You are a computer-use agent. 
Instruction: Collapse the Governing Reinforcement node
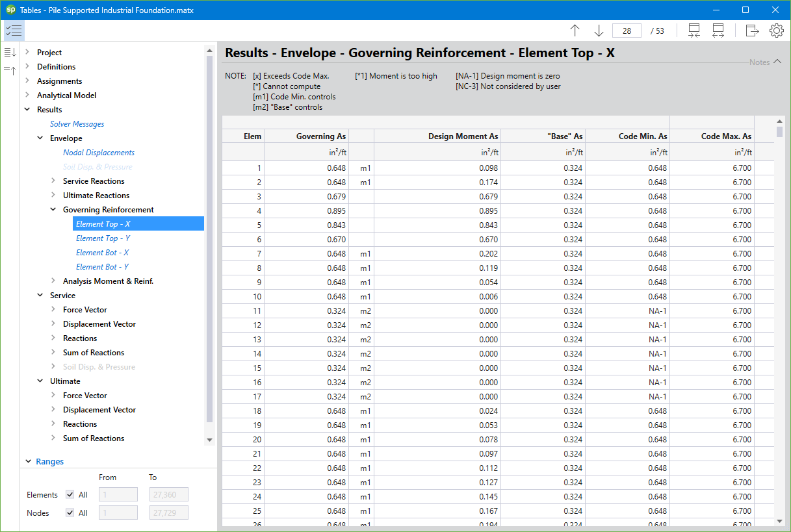pos(53,210)
